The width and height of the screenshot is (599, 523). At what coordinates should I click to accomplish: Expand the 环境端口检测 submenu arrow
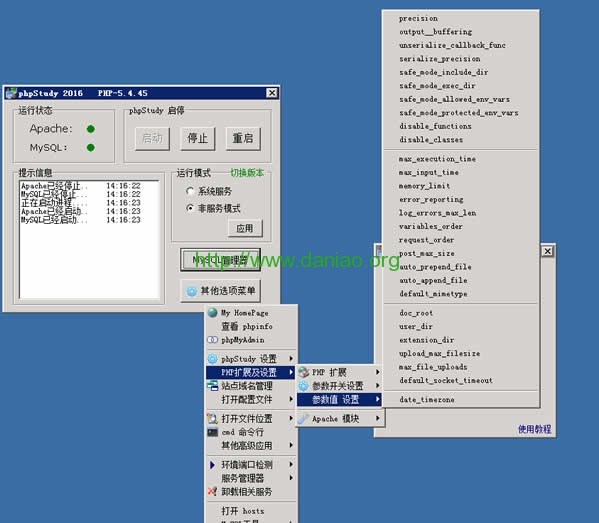291,465
